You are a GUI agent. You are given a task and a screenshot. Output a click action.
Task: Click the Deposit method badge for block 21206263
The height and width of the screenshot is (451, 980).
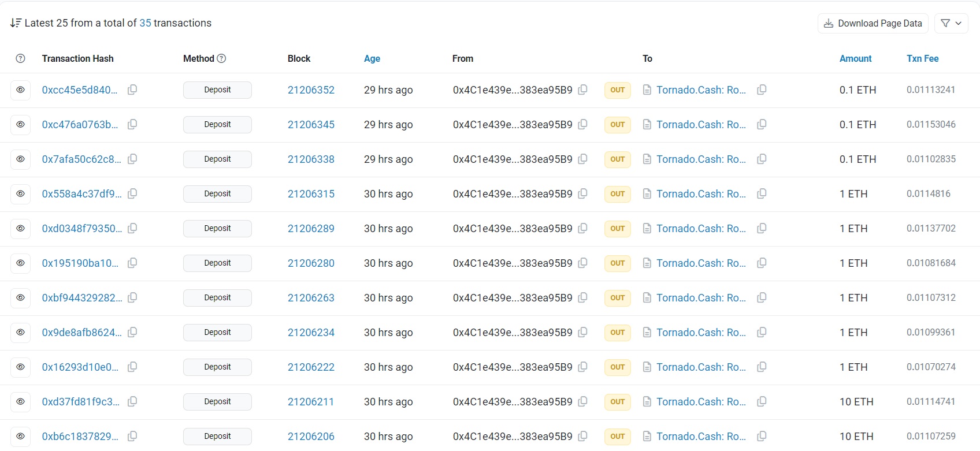pyautogui.click(x=217, y=298)
